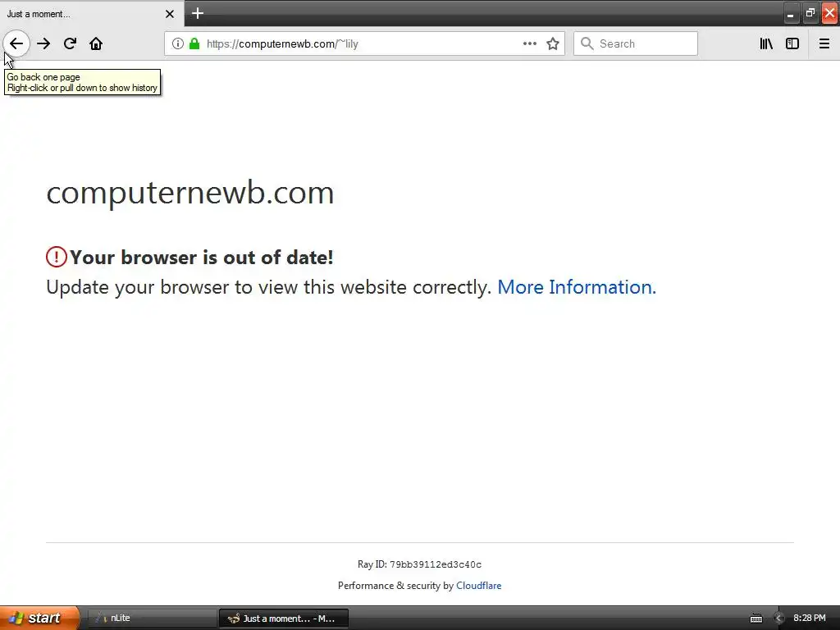840x630 pixels.
Task: Open the hamburger application menu
Action: (x=824, y=44)
